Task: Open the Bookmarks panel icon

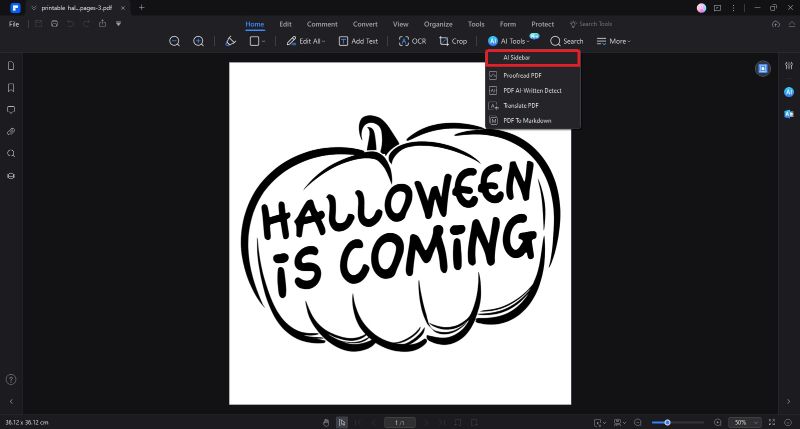Action: coord(11,88)
